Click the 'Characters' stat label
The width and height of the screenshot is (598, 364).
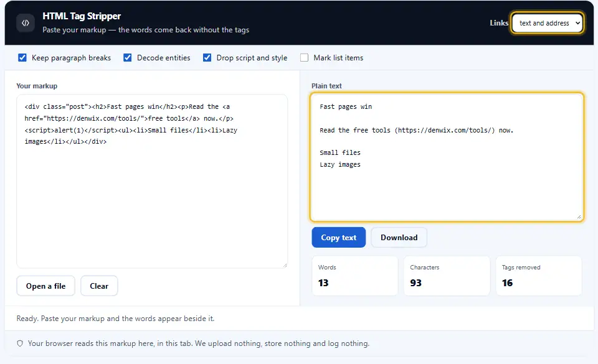coord(424,268)
